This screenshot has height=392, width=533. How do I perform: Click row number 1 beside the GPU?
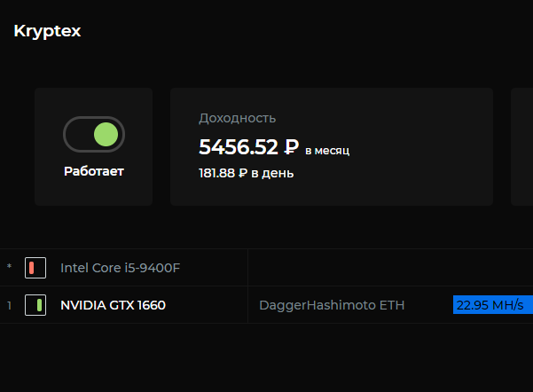coord(10,305)
